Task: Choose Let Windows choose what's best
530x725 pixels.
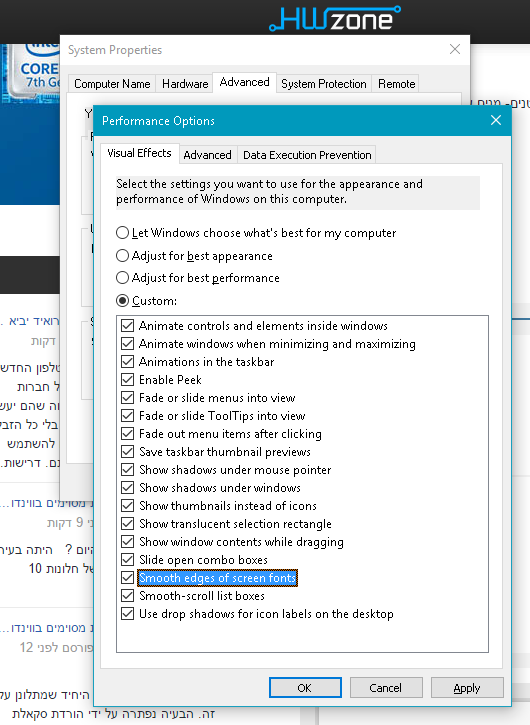Action: (122, 233)
